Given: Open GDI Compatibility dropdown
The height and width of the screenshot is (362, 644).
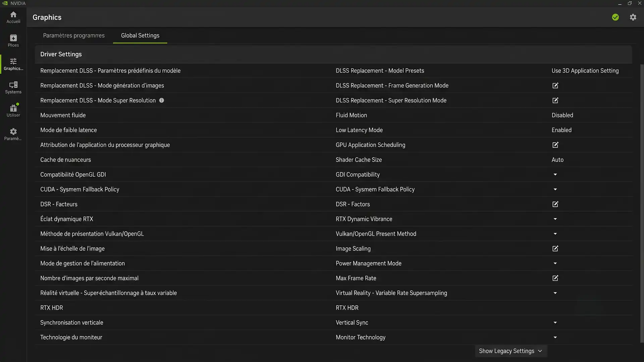Looking at the screenshot, I should (x=555, y=174).
